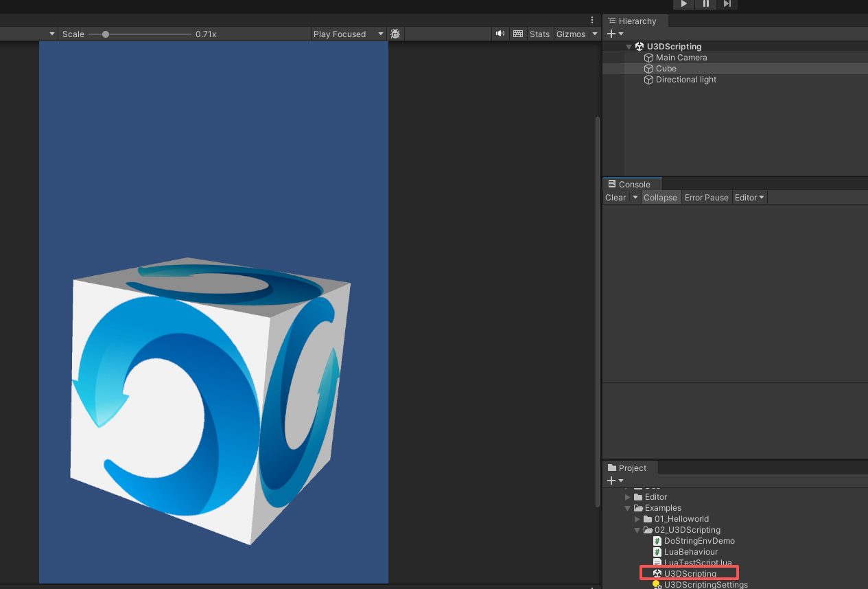Advance one frame with the Step button
The width and height of the screenshot is (868, 589).
coord(727,4)
